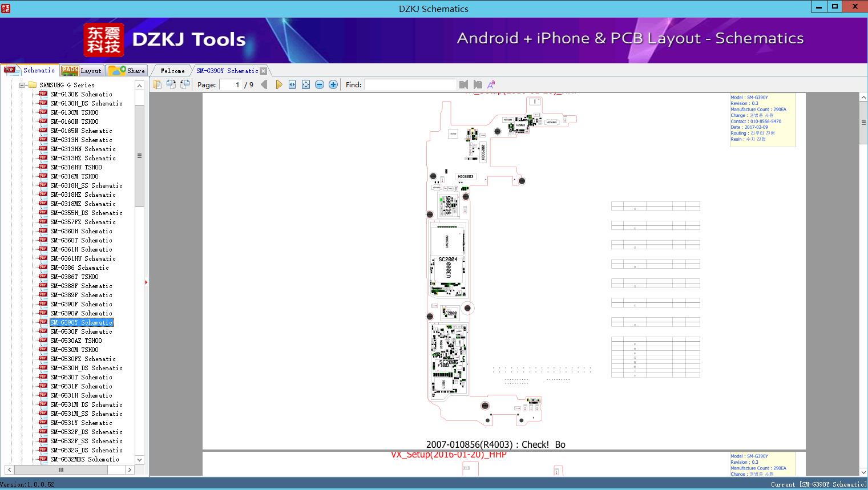Open SM-G130H_DS Schematic entry

(86, 103)
